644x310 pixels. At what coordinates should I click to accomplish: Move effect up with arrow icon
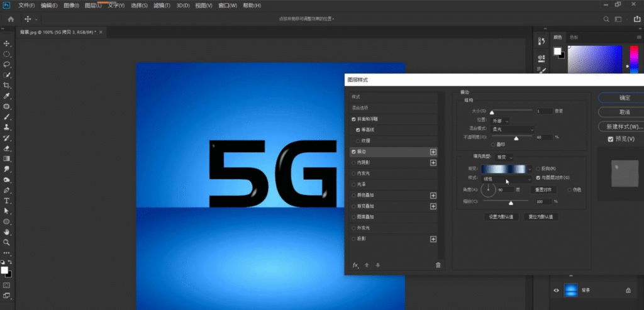[x=367, y=265]
